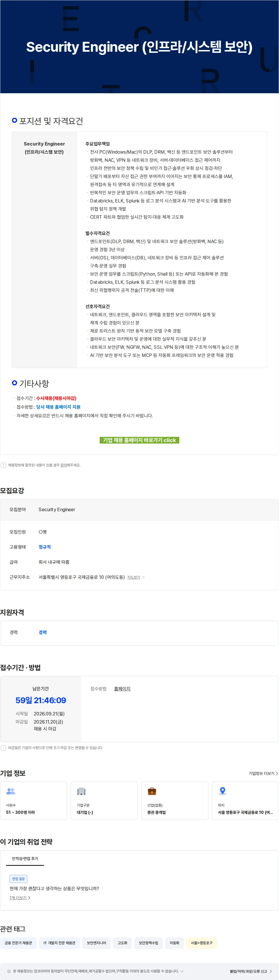Viewport: 279px width, 980px height.
Task: Open 기업정보 더보기 link
Action: coord(263,773)
